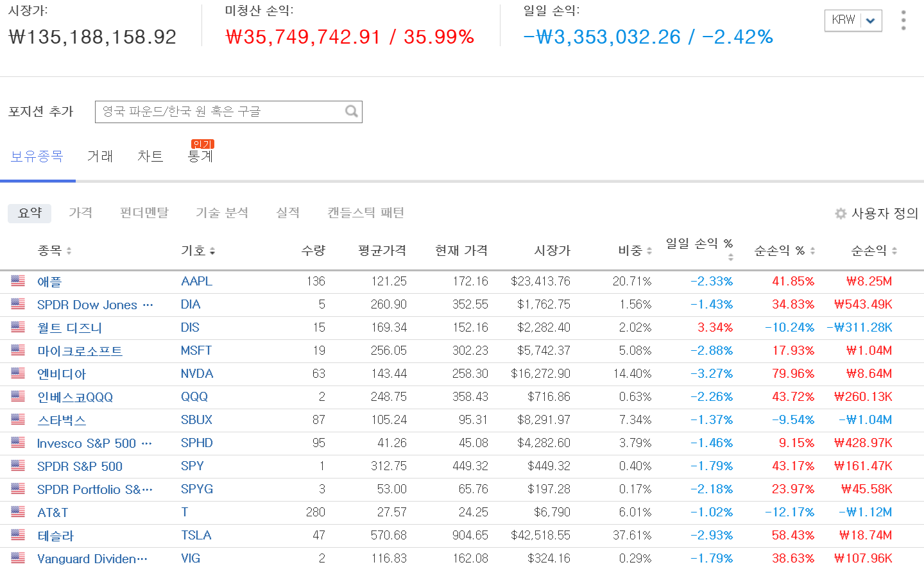Click the unrealized profit value ₩35,749,742.91
Viewport: 924px width, 576px height.
point(303,37)
